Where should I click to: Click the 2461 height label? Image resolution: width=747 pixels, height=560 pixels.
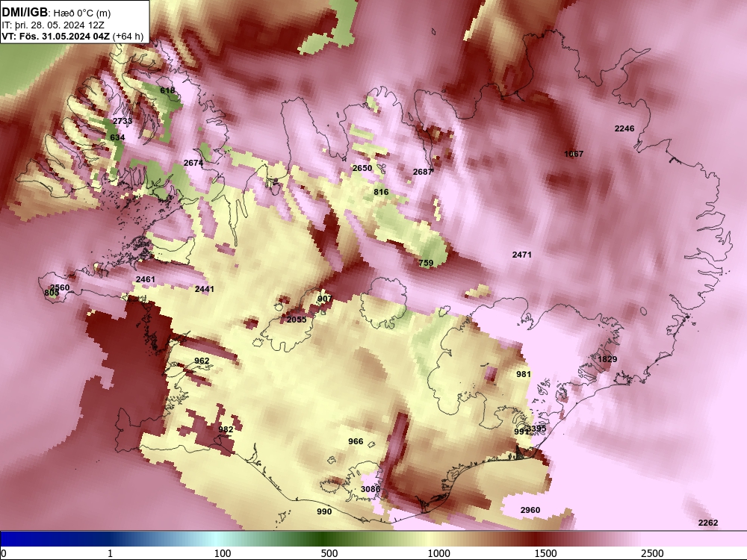(146, 279)
